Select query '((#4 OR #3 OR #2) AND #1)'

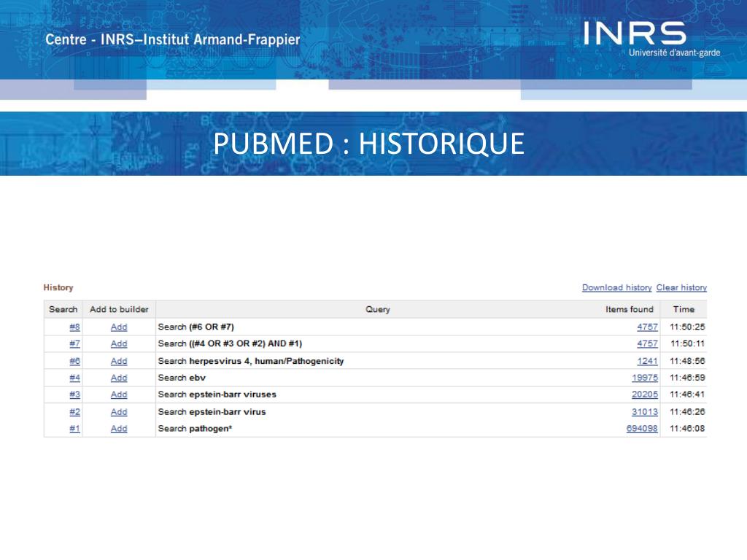click(x=245, y=344)
